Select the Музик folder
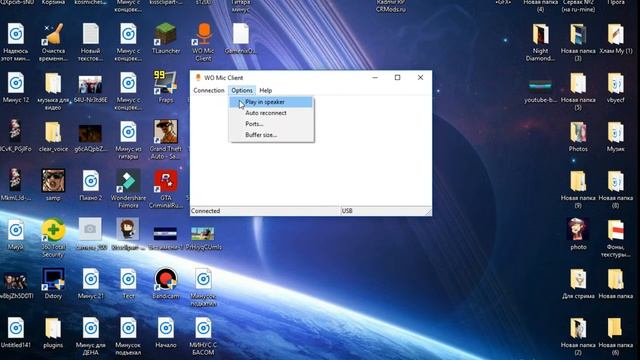640x360 pixels. [616, 136]
